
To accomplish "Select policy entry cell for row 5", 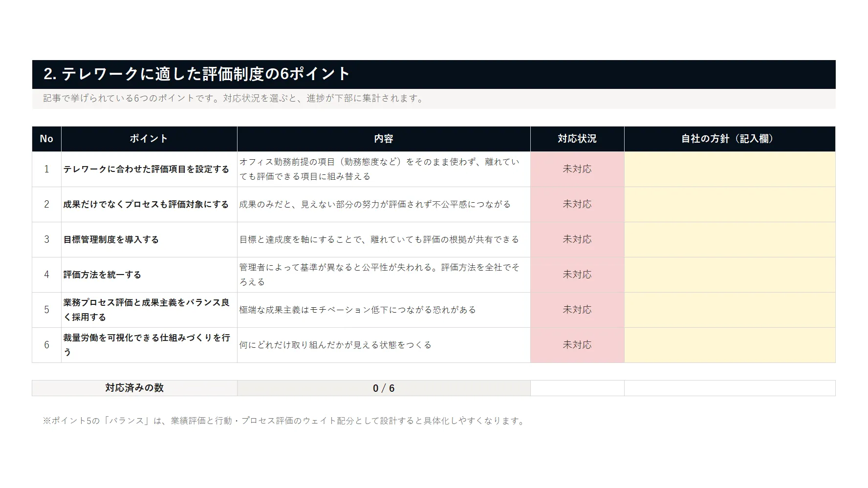I will coord(730,310).
